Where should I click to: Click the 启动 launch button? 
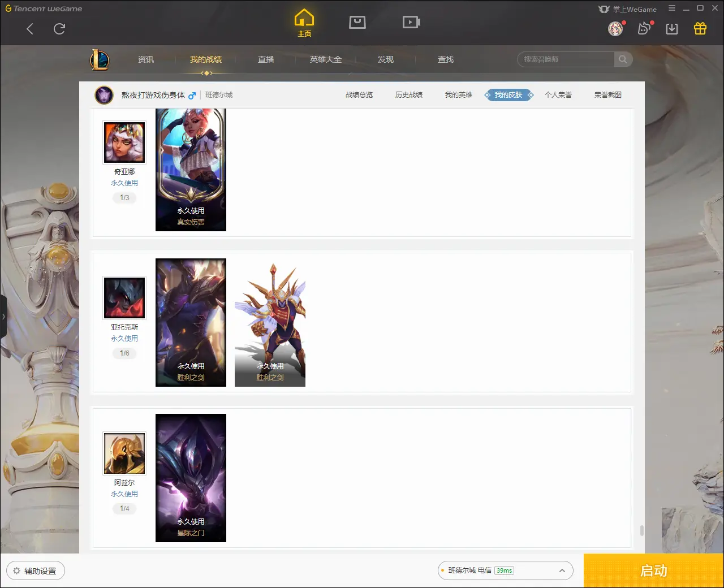pyautogui.click(x=654, y=570)
